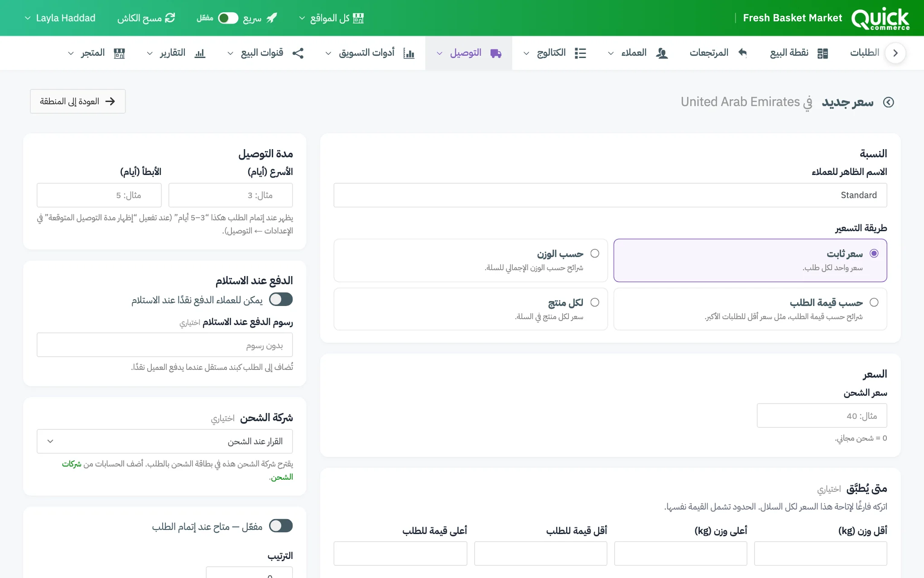
Task: Follow the شركات الشحن link
Action: click(72, 464)
